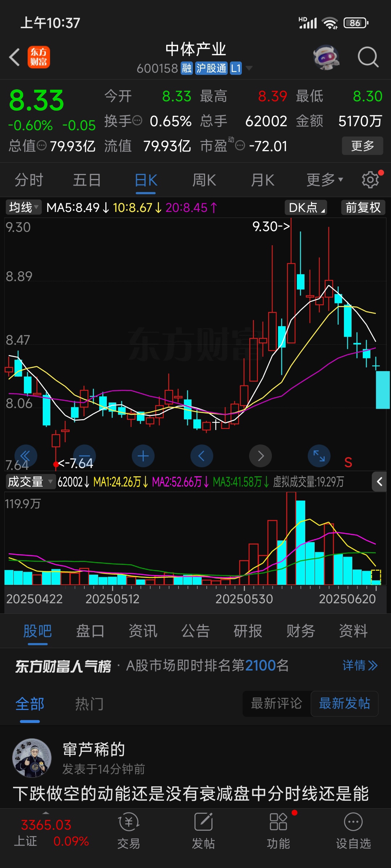Switch to 月K chart tab
Viewport: 391px width, 868px height.
[263, 180]
